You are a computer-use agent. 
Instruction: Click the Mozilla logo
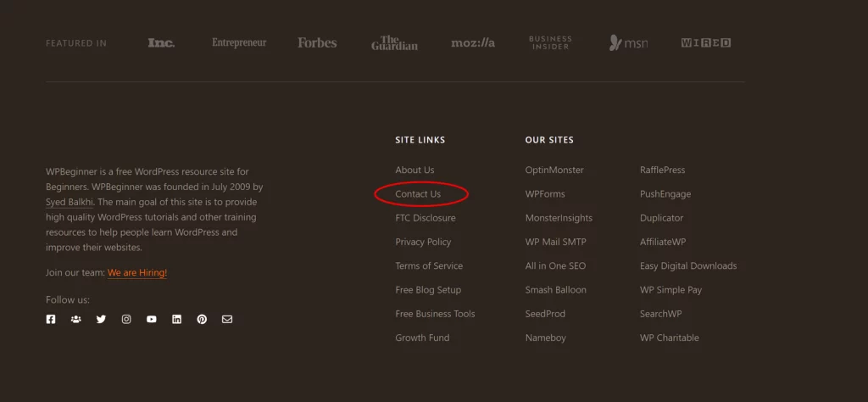[x=473, y=42]
